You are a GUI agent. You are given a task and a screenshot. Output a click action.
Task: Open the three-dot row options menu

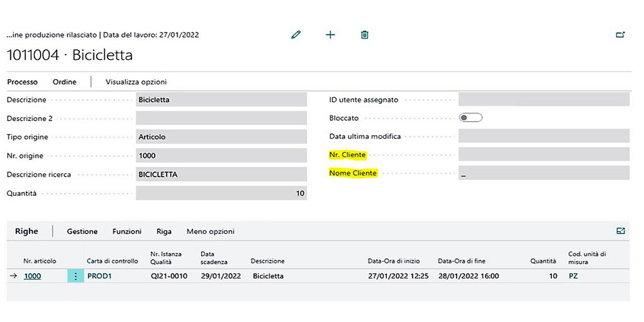coord(75,276)
